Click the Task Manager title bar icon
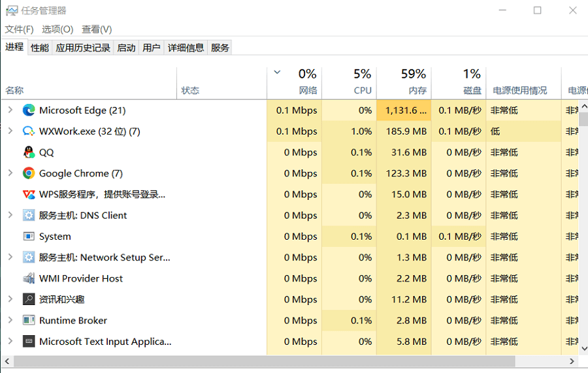 coord(12,10)
